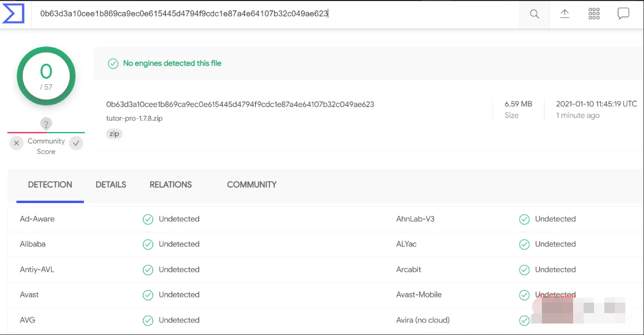Select the AVG Undetected check icon
The height and width of the screenshot is (335, 644).
[148, 320]
